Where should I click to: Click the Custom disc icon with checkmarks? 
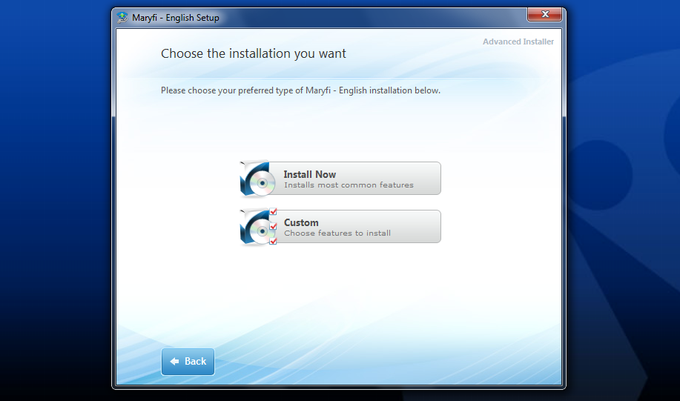pos(258,227)
